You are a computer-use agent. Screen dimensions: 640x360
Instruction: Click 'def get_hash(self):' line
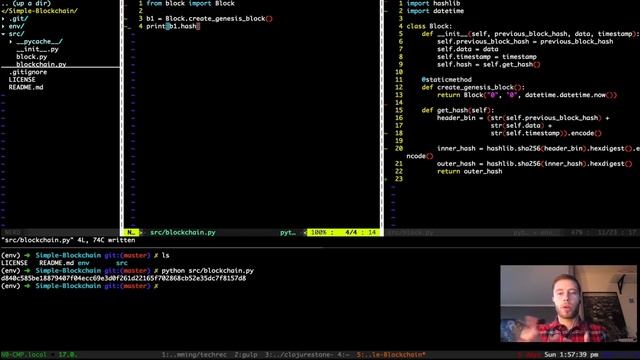[458, 110]
